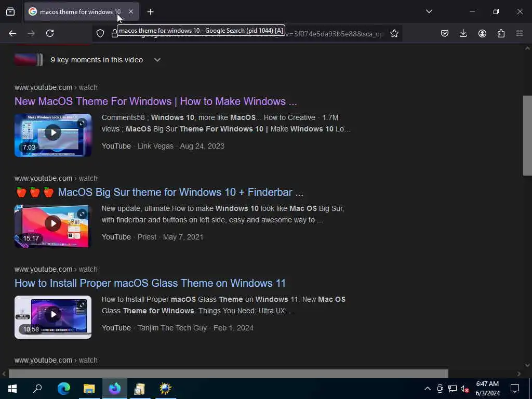This screenshot has width=532, height=399.
Task: Open a new tab with plus button
Action: tap(150, 12)
